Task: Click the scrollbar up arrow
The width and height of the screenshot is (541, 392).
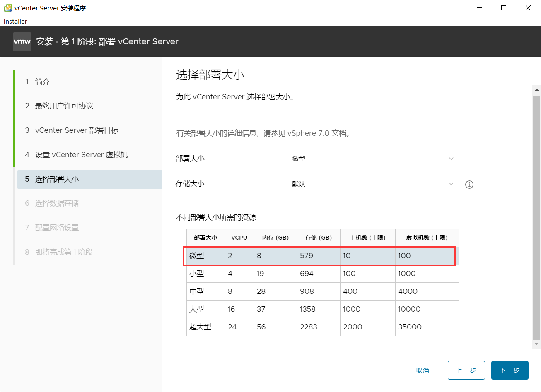Action: pos(536,89)
